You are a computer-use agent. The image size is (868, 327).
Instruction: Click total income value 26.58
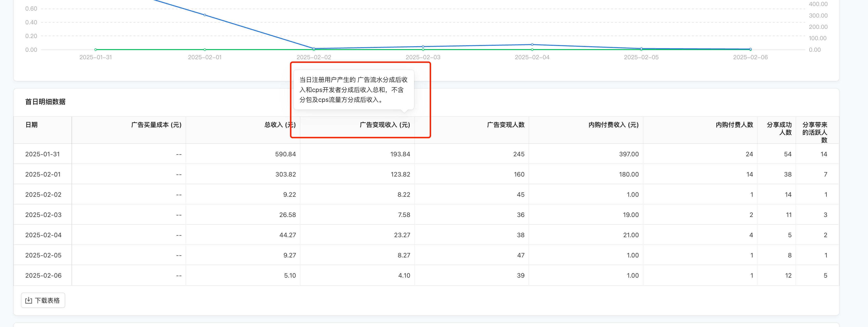(287, 215)
